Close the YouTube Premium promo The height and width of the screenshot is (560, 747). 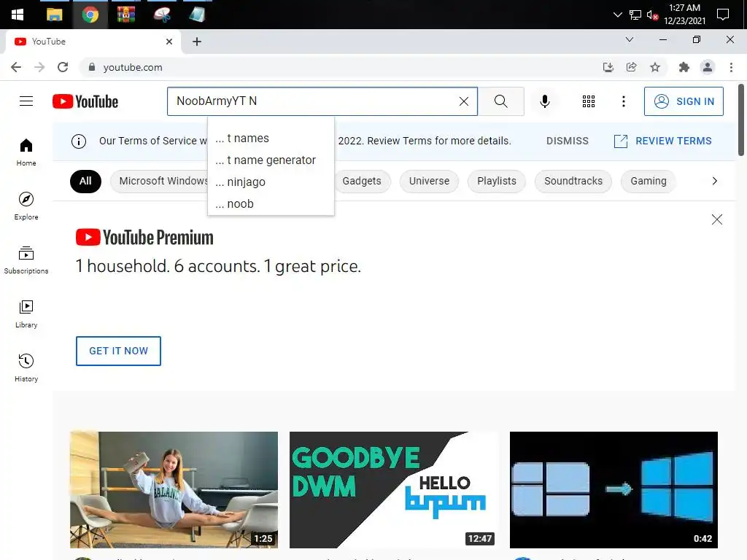(716, 219)
